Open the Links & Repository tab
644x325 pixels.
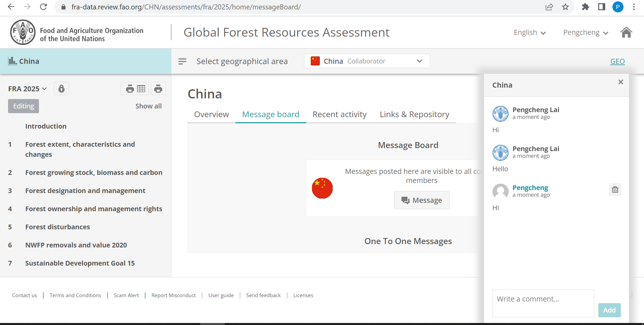click(414, 114)
